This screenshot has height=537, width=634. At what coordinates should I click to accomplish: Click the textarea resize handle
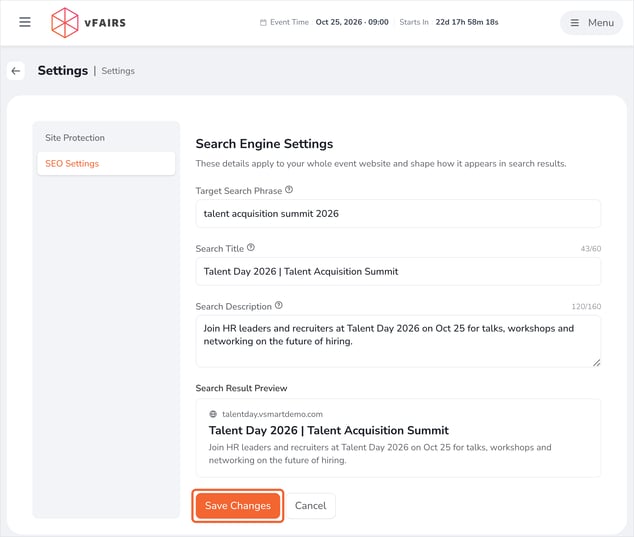click(596, 363)
